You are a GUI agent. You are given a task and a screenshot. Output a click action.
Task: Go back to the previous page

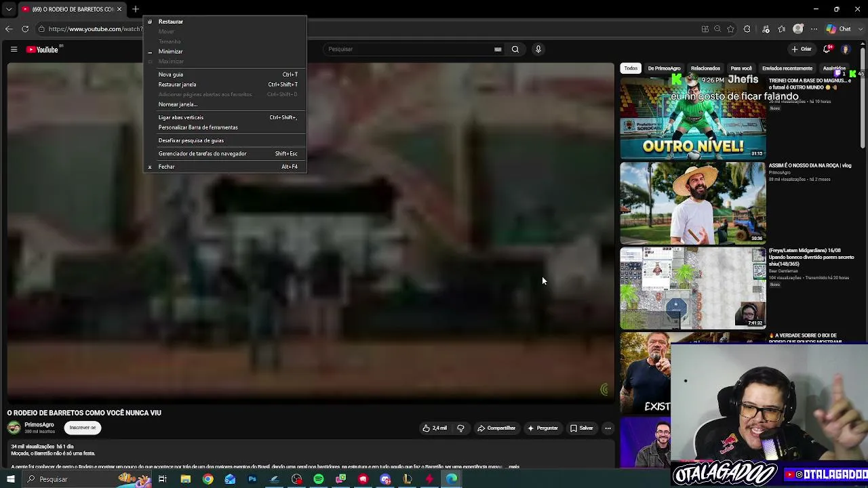point(9,29)
